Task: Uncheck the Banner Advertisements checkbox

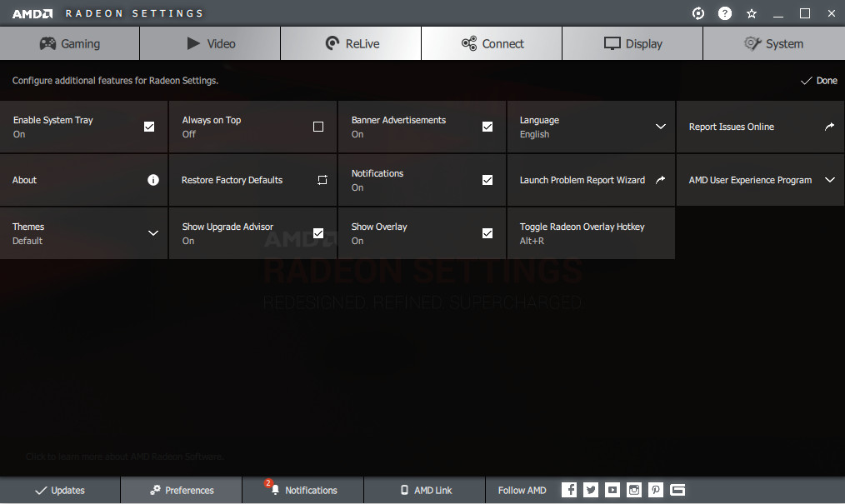Action: click(x=487, y=127)
